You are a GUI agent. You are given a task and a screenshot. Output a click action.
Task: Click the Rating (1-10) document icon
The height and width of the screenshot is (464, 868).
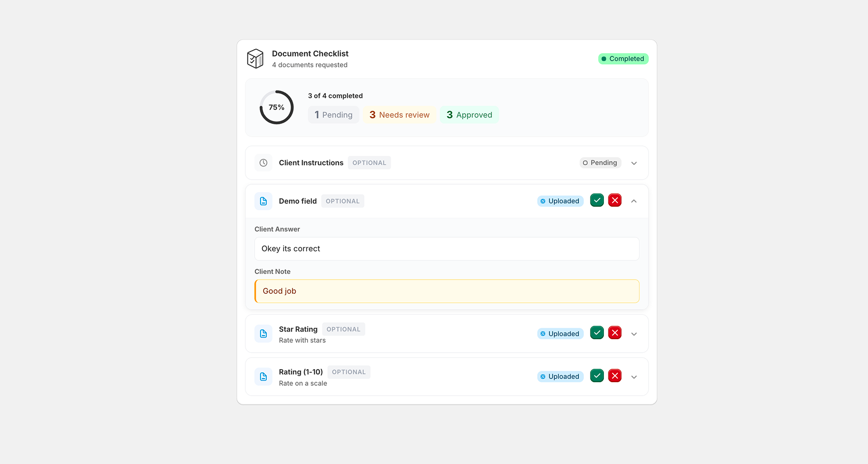(264, 376)
